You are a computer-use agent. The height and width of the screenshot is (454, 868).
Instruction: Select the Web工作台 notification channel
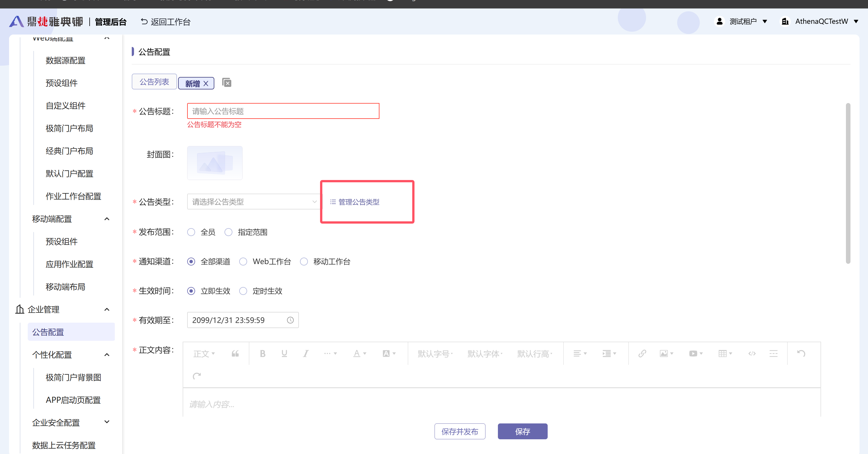[x=243, y=262]
